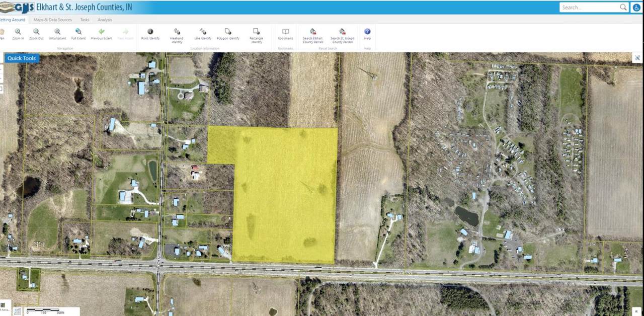This screenshot has height=316, width=644.
Task: Use the Rectangle Identify tool
Action: point(256,36)
